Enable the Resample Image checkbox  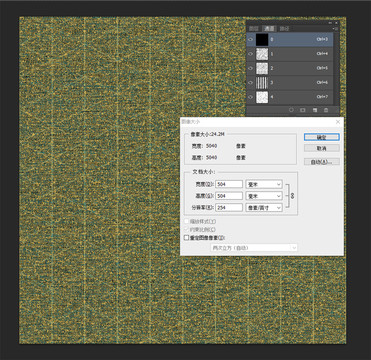186,238
